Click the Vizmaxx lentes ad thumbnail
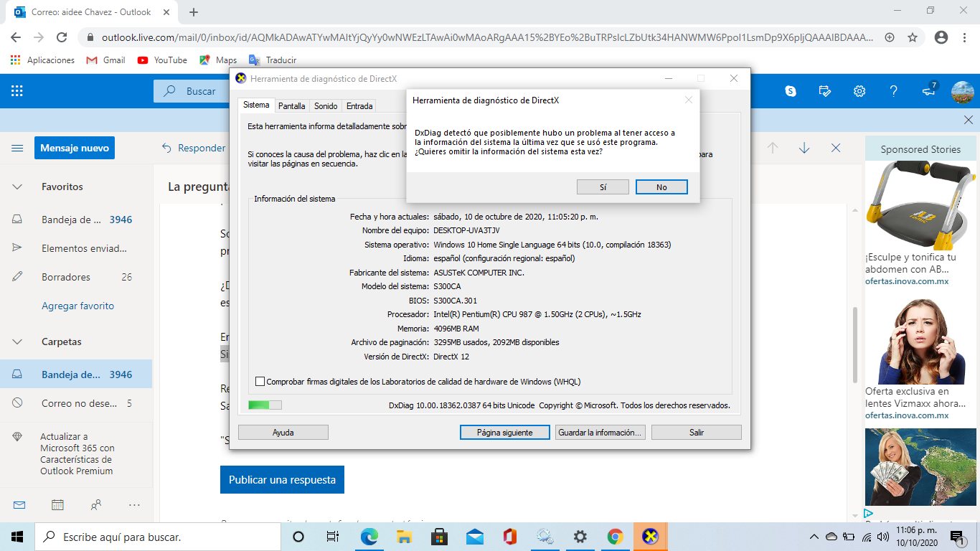The width and height of the screenshot is (980, 551). tap(920, 341)
